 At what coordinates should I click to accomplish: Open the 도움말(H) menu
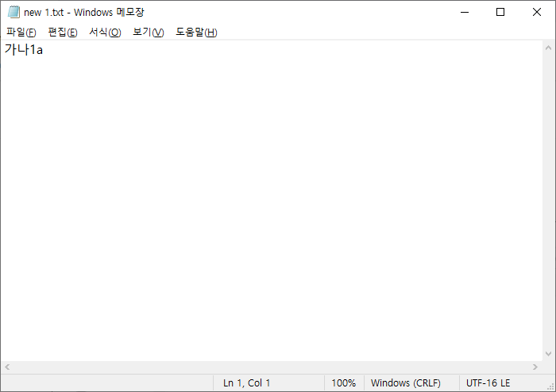click(x=196, y=33)
